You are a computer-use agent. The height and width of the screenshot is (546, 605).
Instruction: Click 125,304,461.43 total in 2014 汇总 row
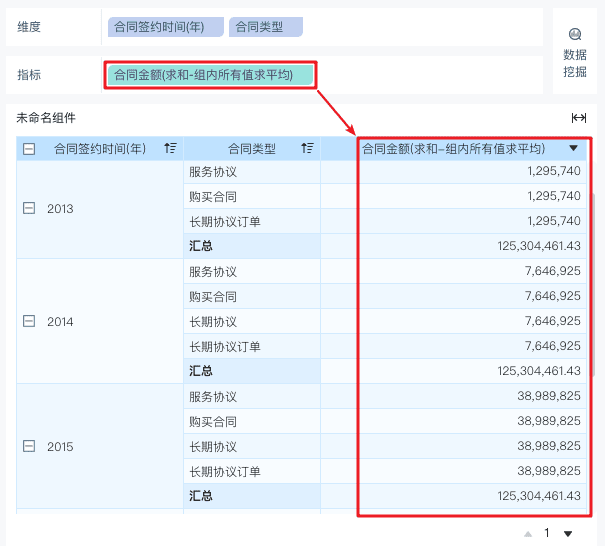point(539,371)
